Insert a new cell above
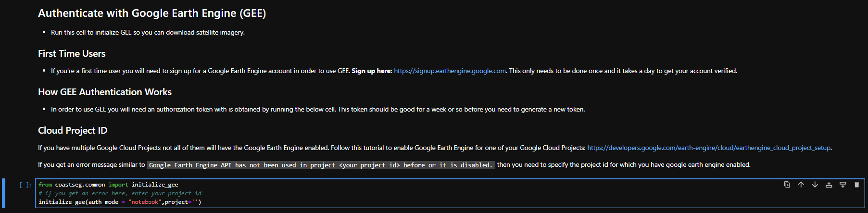 [x=829, y=185]
